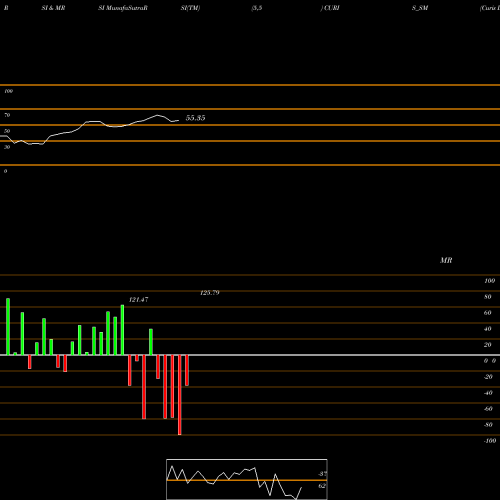Click the tallest red MR bar reaching -100
Viewport: 500px width, 500px height.
point(180,395)
